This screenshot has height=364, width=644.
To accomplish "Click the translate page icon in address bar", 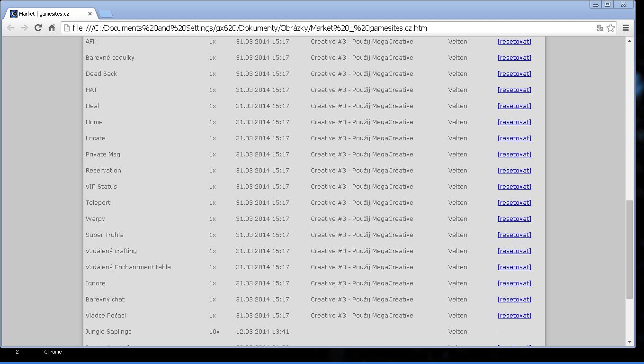I will pos(600,28).
